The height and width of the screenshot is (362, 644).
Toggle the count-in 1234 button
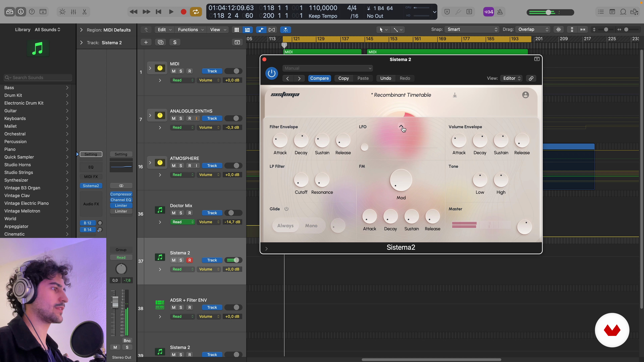click(489, 12)
